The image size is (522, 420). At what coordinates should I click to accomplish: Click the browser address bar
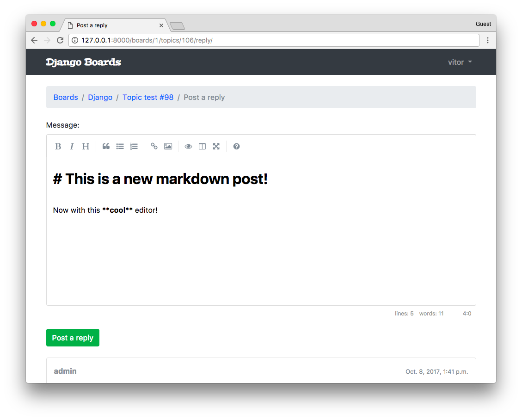[x=274, y=40]
